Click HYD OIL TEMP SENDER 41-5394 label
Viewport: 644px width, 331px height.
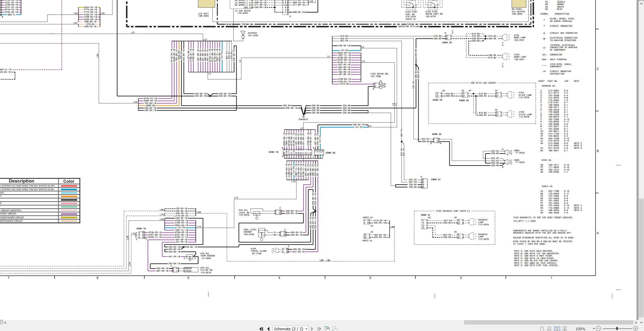208,256
